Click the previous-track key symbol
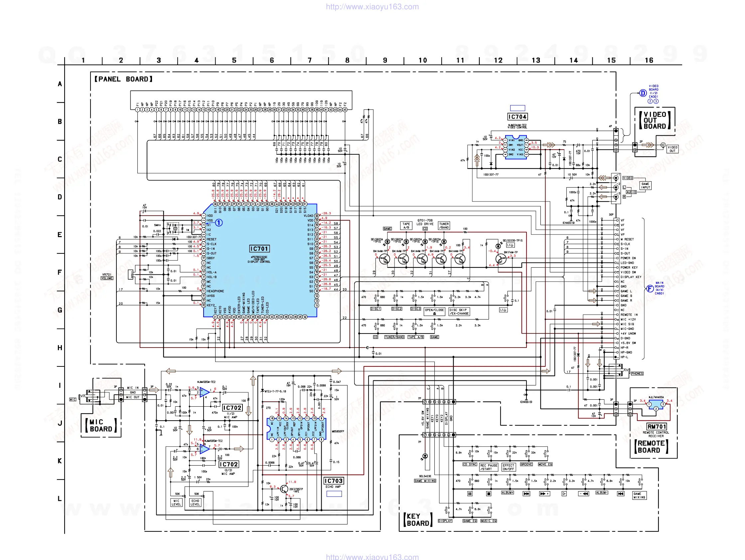Screen dimensions: 745x560 [621, 494]
